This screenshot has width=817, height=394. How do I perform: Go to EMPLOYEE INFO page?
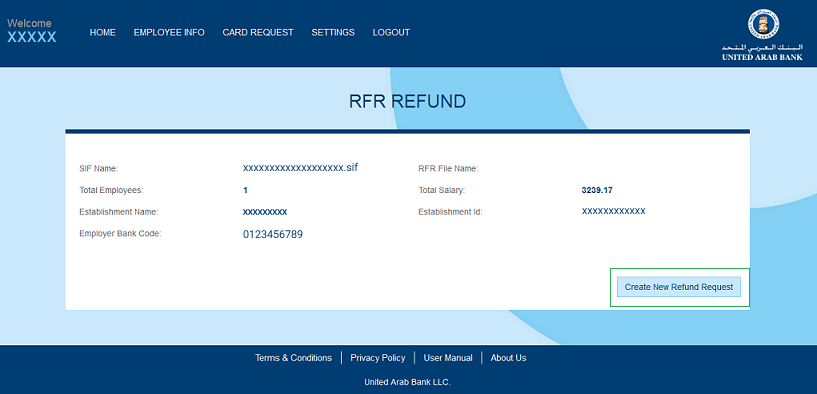[x=169, y=32]
